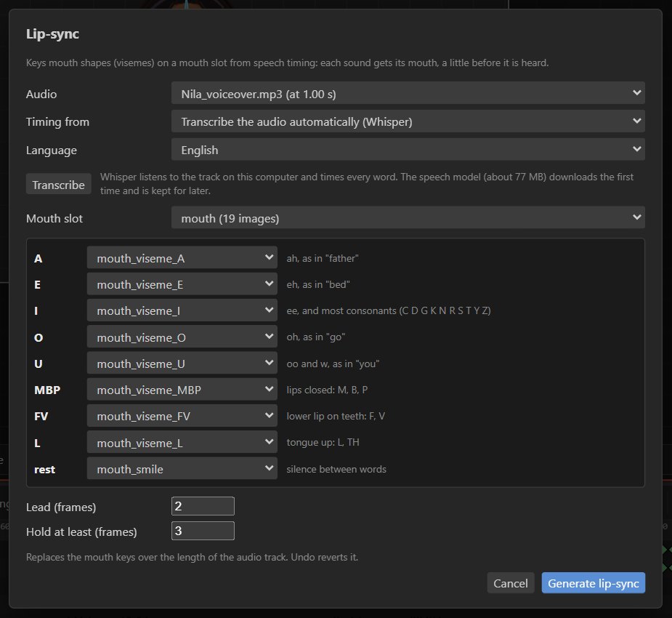
Task: Click the 'Mouth slot' label
Action: pyautogui.click(x=54, y=218)
